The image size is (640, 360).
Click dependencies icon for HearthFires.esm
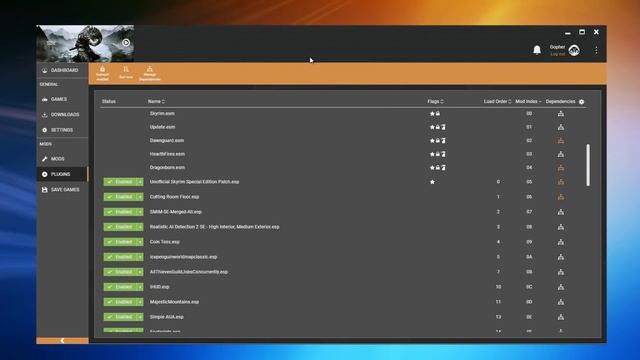(x=561, y=154)
